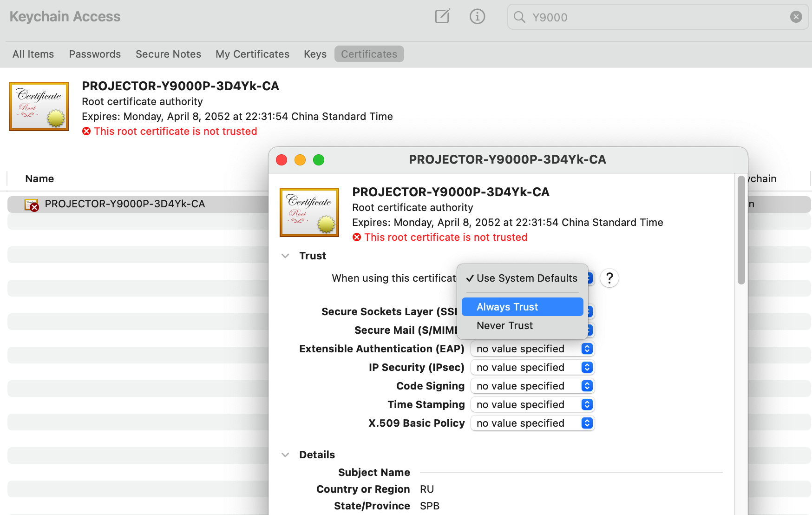Click the compose new item icon

(441, 16)
